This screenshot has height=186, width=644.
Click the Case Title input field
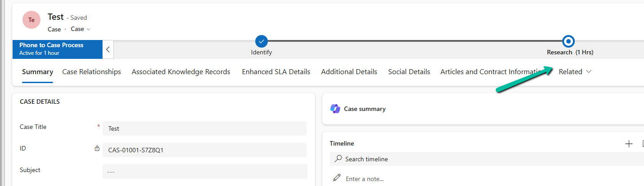(204, 128)
